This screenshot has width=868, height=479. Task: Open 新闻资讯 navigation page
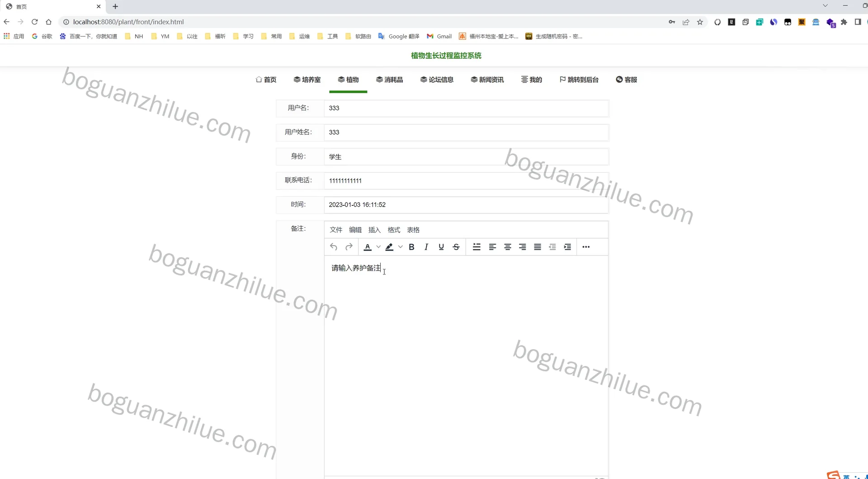(487, 80)
